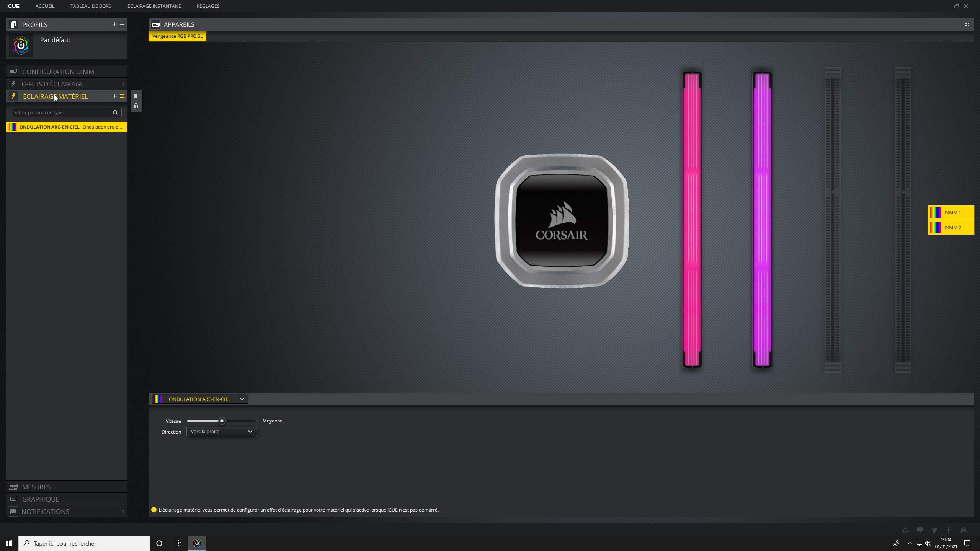Click the add profile plus icon
Viewport: 980px width, 551px height.
pos(114,24)
